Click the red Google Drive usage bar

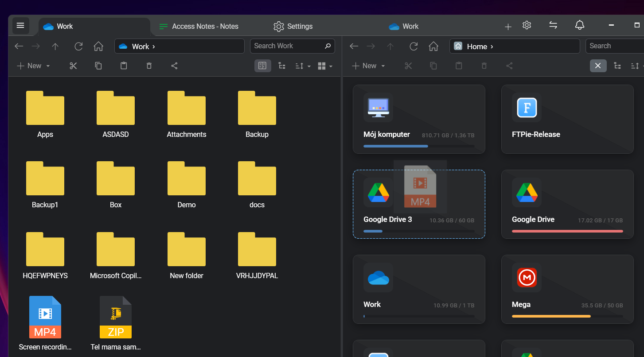coord(567,231)
